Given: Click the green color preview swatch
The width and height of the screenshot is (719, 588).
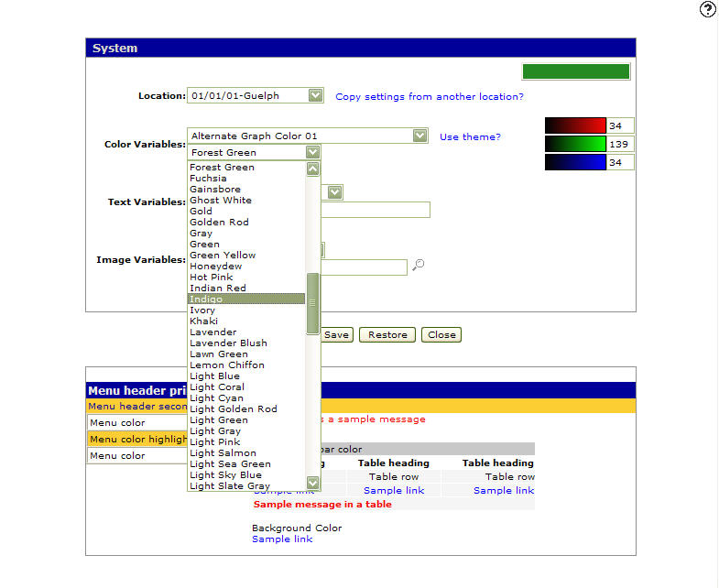Looking at the screenshot, I should [576, 71].
